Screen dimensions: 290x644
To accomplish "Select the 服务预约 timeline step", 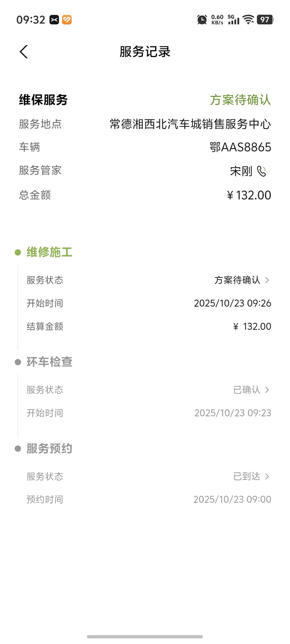I will (x=50, y=449).
